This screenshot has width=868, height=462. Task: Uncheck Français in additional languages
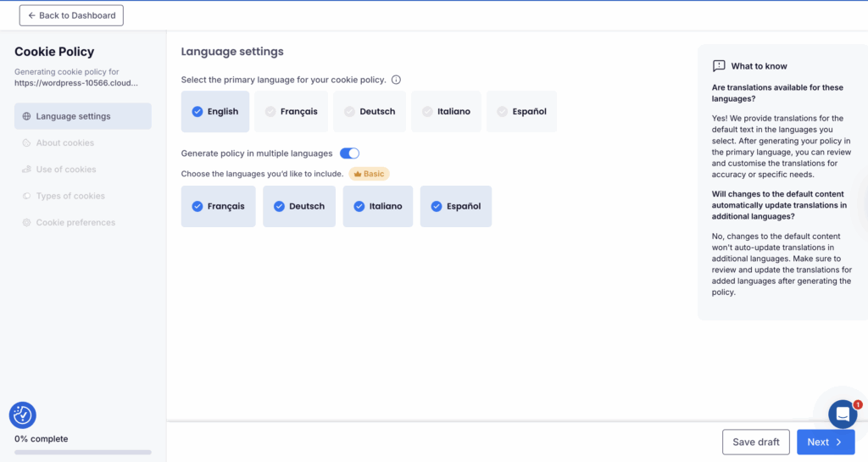(218, 206)
